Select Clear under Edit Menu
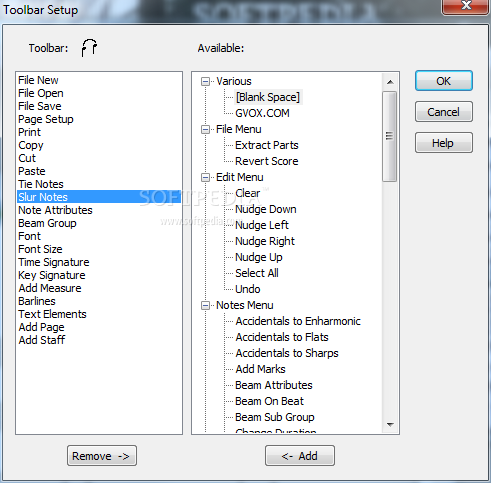Image resolution: width=491 pixels, height=483 pixels. [247, 193]
